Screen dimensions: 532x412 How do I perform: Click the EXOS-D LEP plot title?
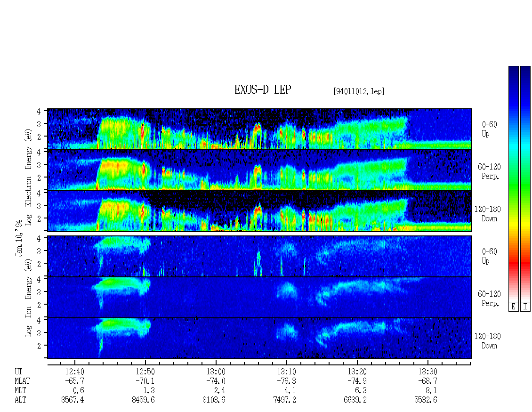tap(263, 89)
